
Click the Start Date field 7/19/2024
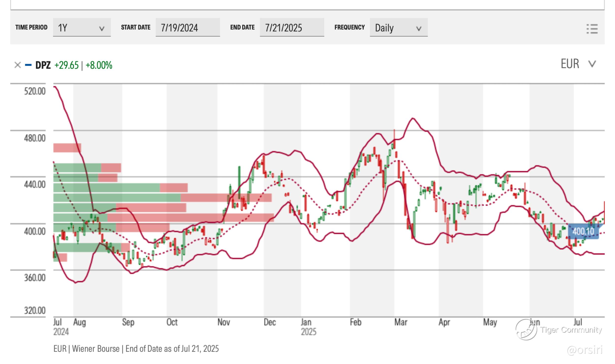click(187, 27)
